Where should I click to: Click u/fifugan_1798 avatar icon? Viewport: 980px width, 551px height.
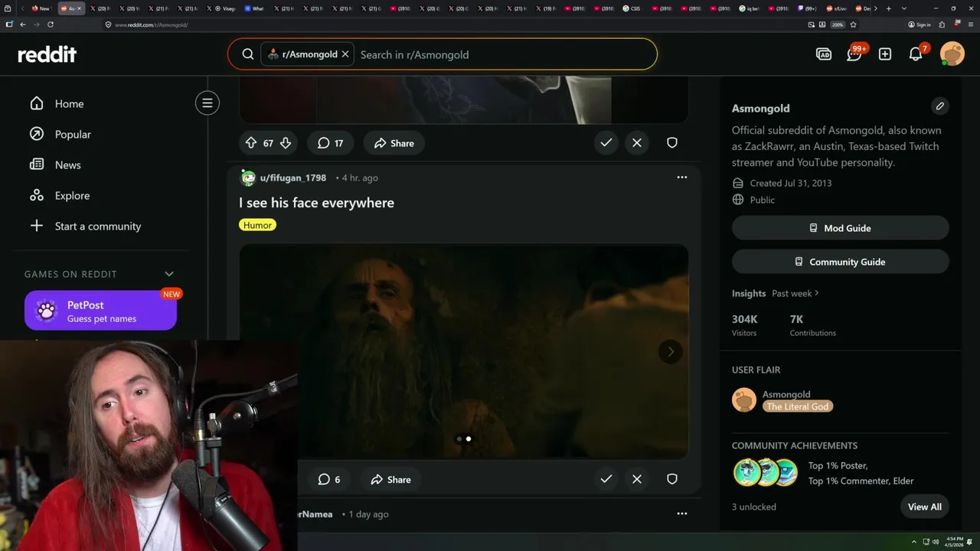pyautogui.click(x=248, y=178)
